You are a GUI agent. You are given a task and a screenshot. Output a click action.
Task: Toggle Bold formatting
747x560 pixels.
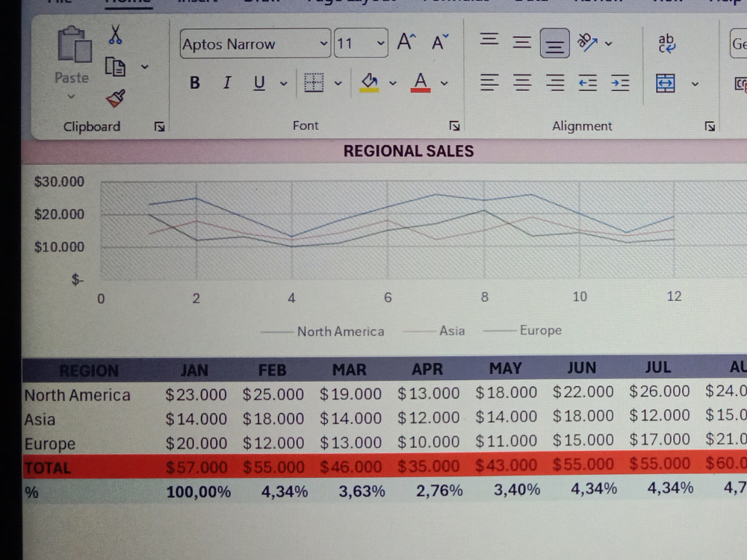[194, 83]
